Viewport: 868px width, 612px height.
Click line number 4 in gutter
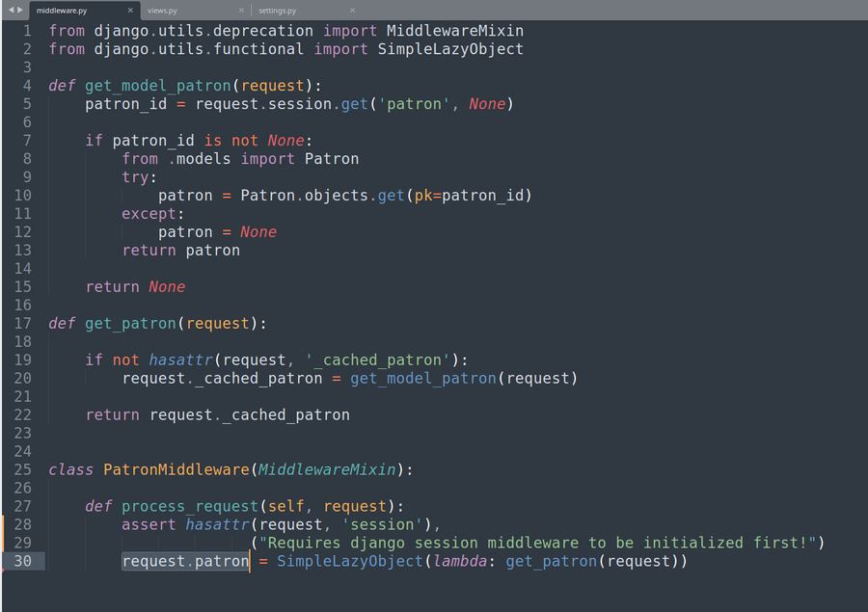tap(27, 86)
